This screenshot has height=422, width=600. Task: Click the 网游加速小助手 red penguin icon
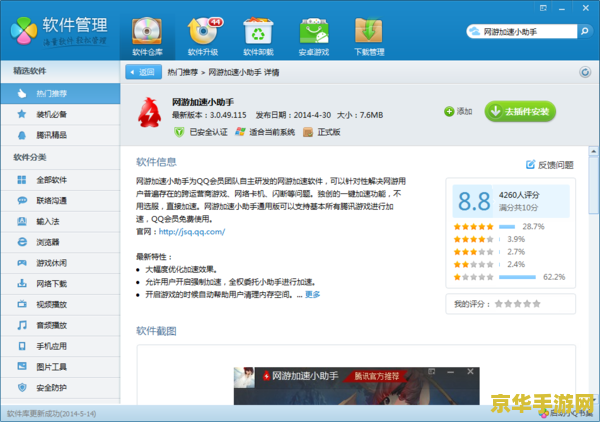(150, 112)
